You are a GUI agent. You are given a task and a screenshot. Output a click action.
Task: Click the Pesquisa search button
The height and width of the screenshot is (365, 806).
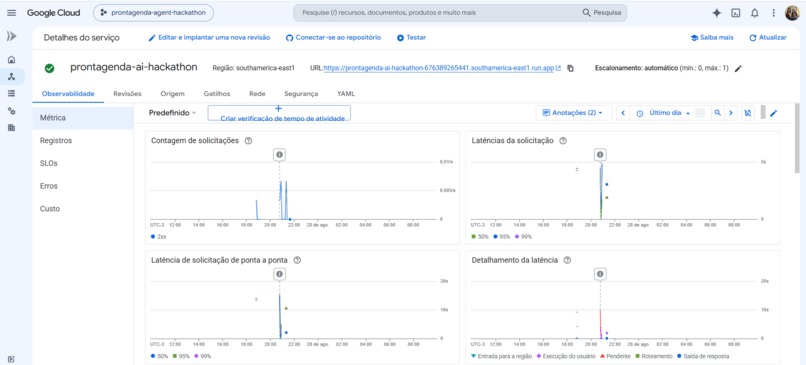pos(602,13)
